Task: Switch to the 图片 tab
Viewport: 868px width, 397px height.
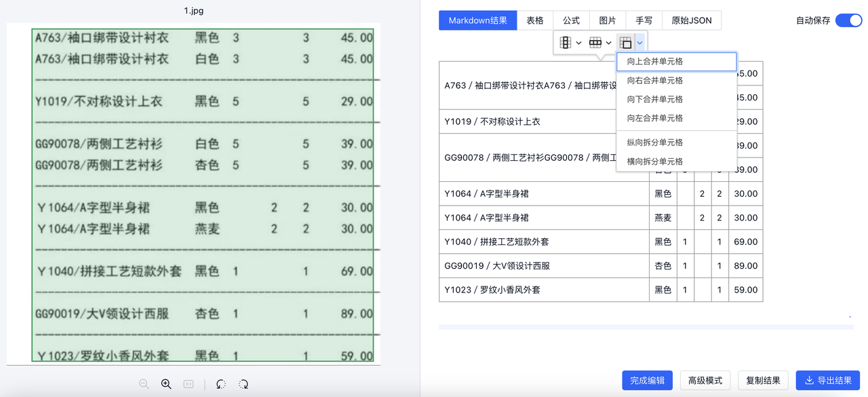Action: pyautogui.click(x=608, y=20)
